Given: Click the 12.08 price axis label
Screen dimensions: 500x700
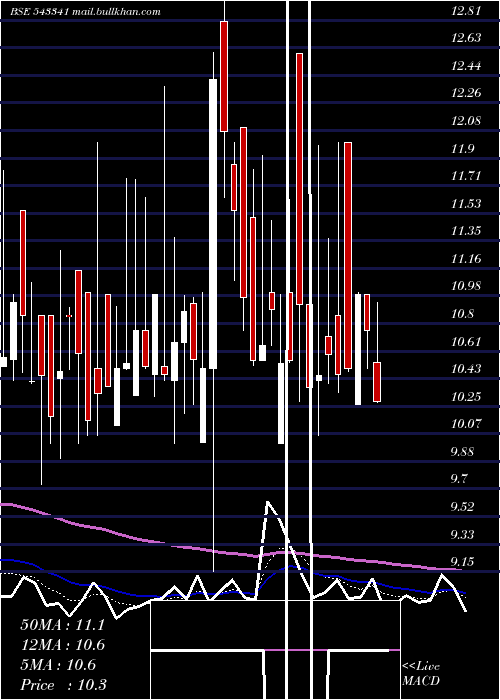Looking at the screenshot, I should (466, 121).
